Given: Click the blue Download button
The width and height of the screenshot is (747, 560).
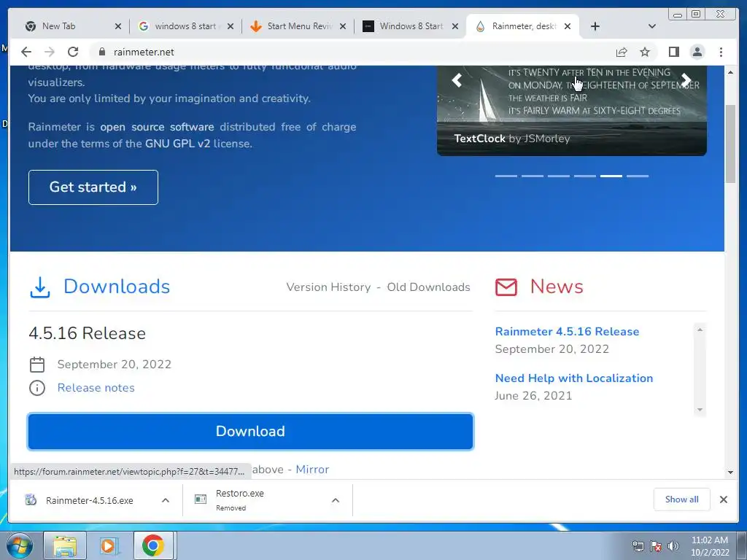Looking at the screenshot, I should point(251,432).
